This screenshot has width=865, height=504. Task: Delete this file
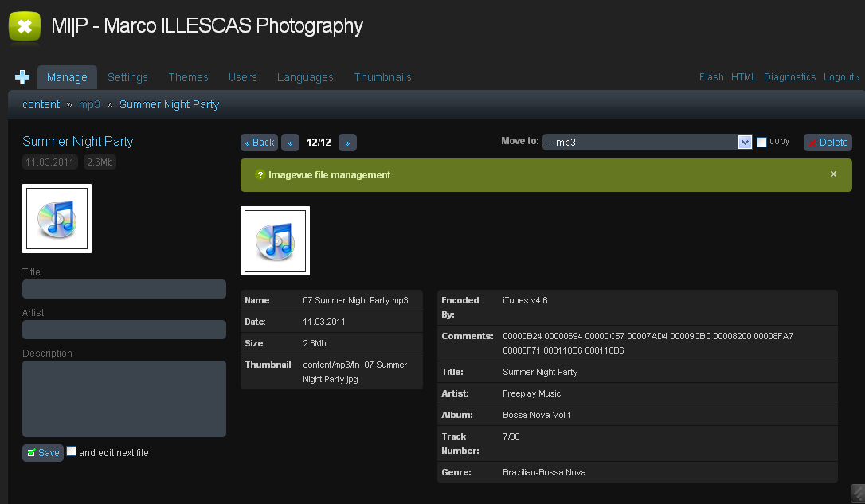pyautogui.click(x=828, y=143)
